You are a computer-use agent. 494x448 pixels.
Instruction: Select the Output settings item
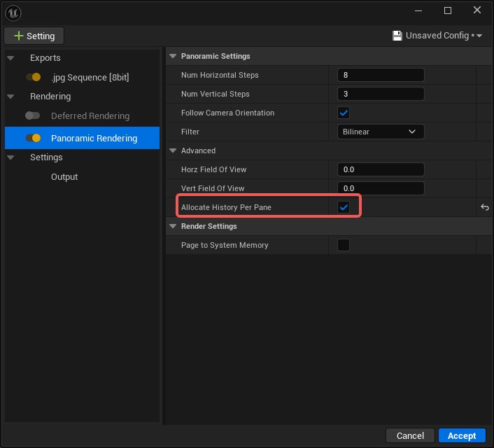tap(64, 177)
